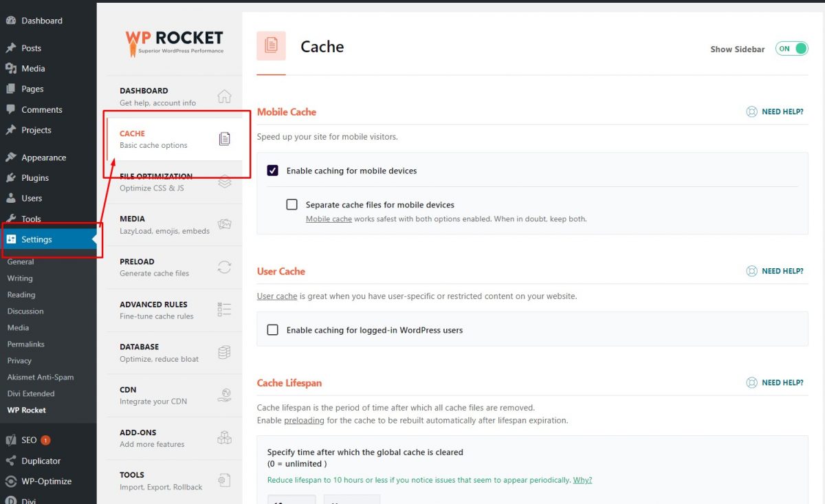Click the Advanced Rules checklist icon
Screen dimensions: 825x504
pos(224,309)
